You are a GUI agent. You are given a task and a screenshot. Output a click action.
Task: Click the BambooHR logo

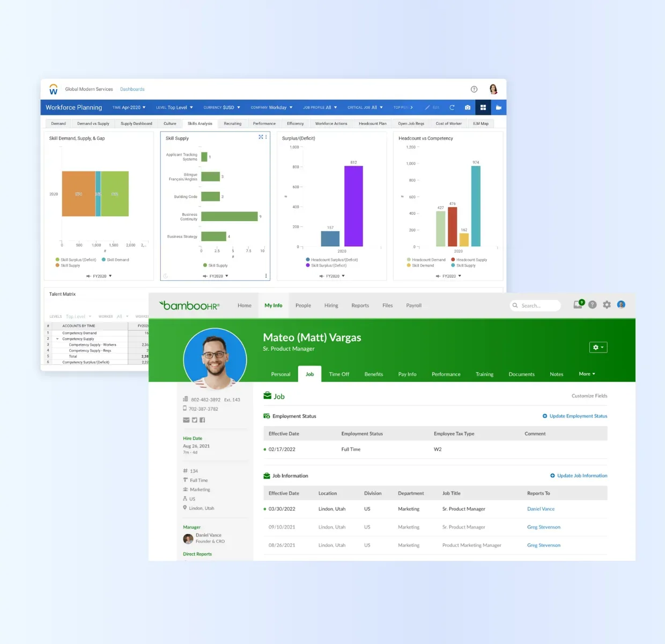pyautogui.click(x=189, y=305)
